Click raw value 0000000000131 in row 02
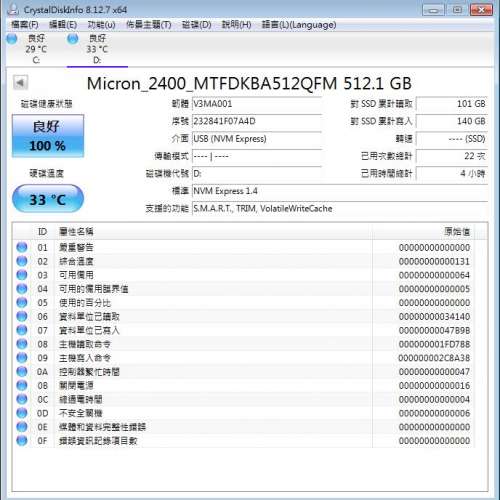Viewport: 500px width, 500px height. coord(434,261)
